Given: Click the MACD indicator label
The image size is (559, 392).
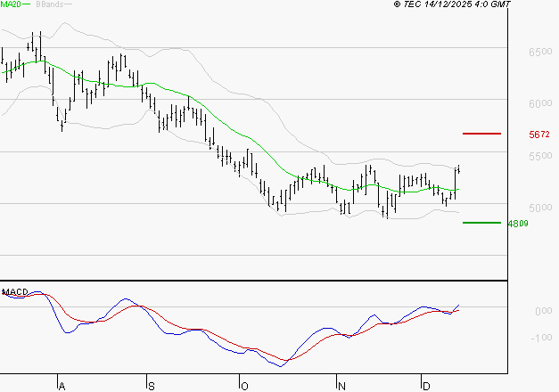Looking at the screenshot, I should click(15, 292).
